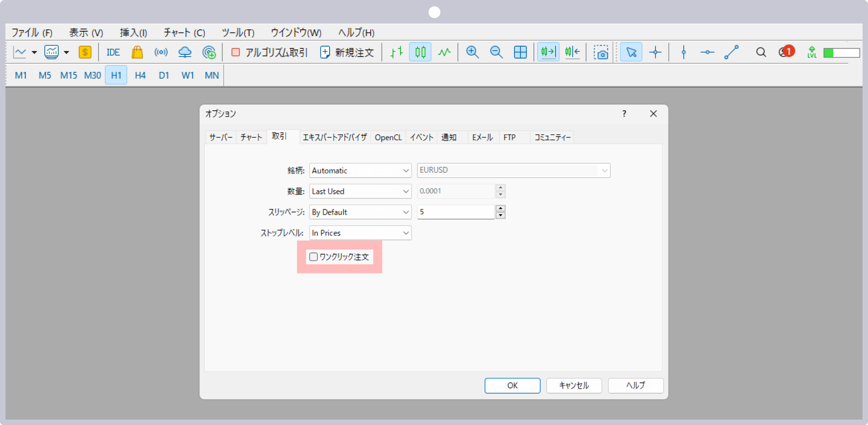The image size is (868, 425).
Task: Draw a vertical line
Action: [x=684, y=52]
